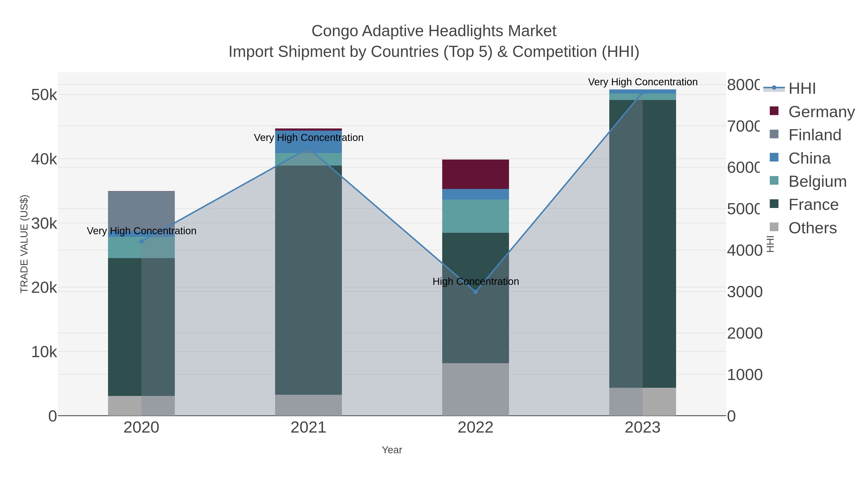Click the 20k left axis tick label
868x488 pixels.
pos(44,287)
